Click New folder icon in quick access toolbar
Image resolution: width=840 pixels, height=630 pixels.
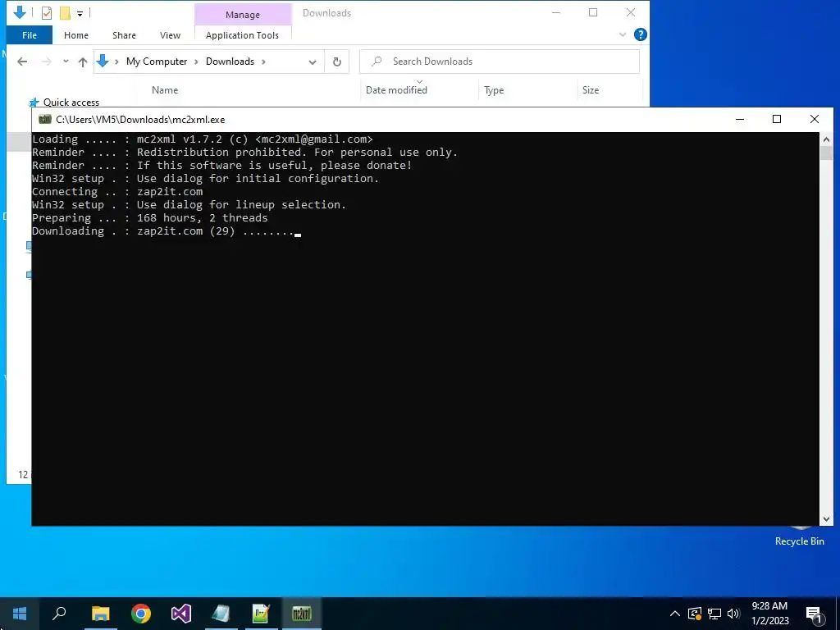point(65,12)
